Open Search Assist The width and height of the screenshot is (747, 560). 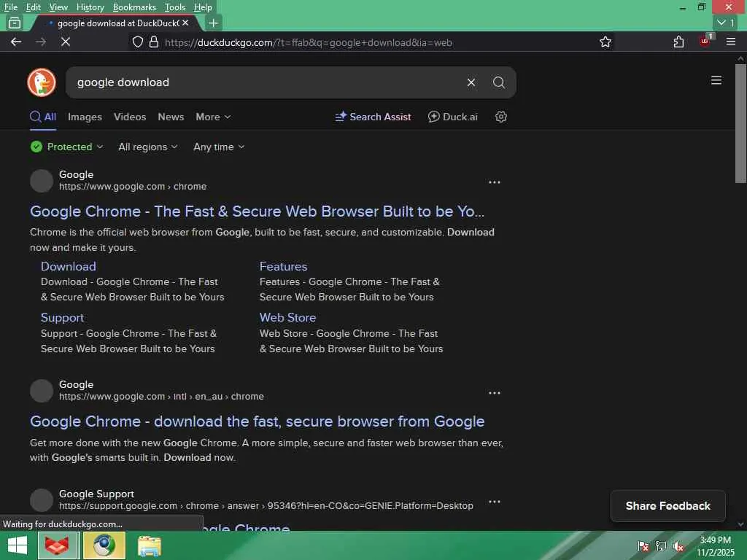373,117
